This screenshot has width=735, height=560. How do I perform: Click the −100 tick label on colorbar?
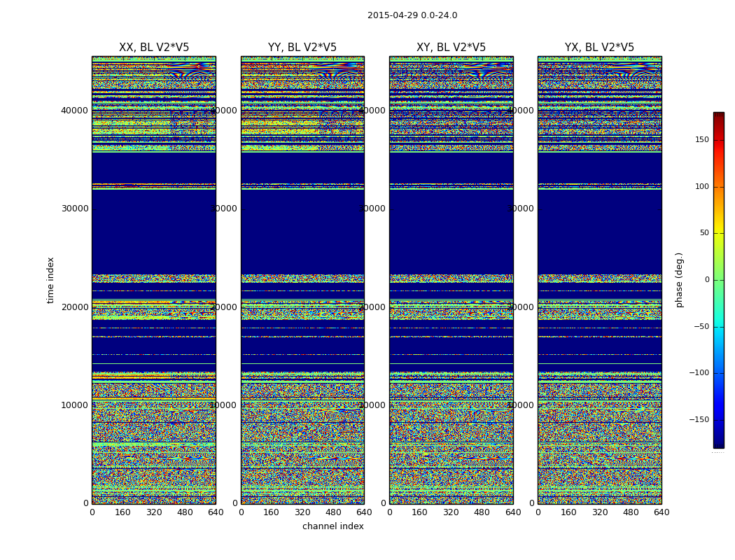tap(699, 373)
